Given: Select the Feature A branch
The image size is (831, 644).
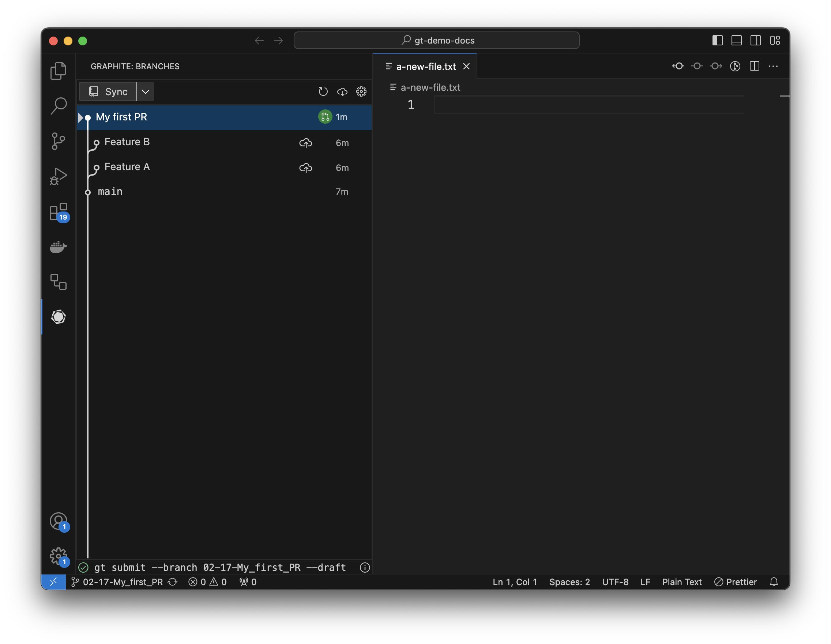Looking at the screenshot, I should click(x=127, y=167).
